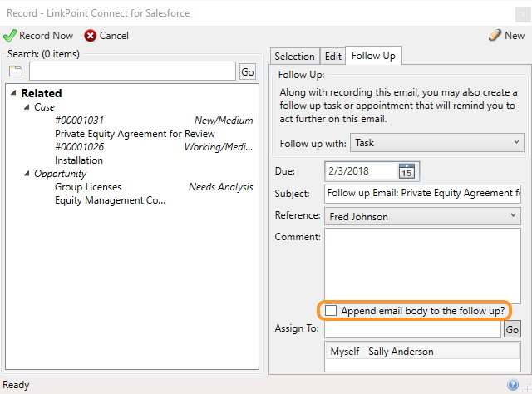Collapse the Related tree node
The height and width of the screenshot is (394, 532).
(x=13, y=93)
